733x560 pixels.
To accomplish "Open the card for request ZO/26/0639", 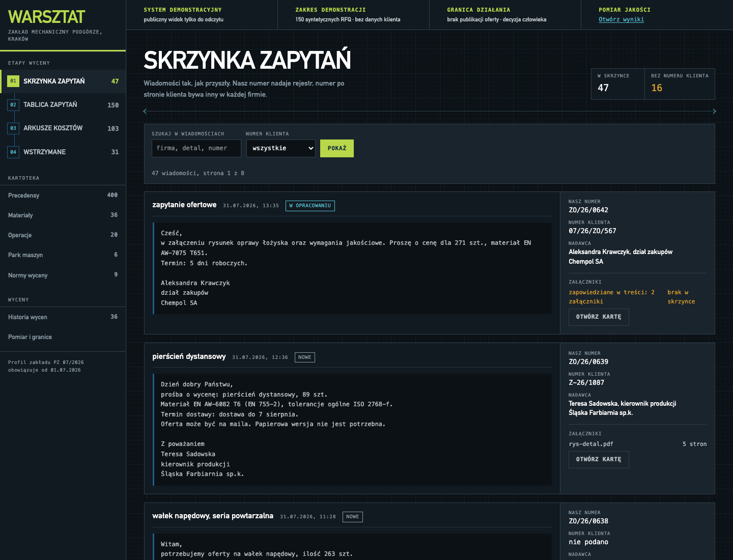I will 599,459.
